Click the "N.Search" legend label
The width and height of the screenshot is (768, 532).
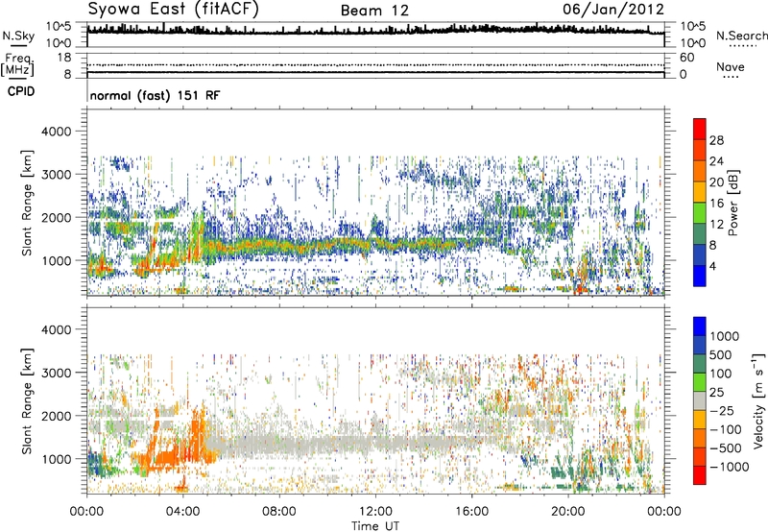741,36
